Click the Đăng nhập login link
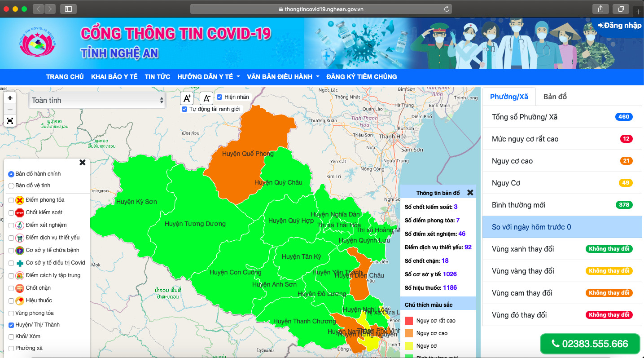This screenshot has width=644, height=358. coord(619,26)
